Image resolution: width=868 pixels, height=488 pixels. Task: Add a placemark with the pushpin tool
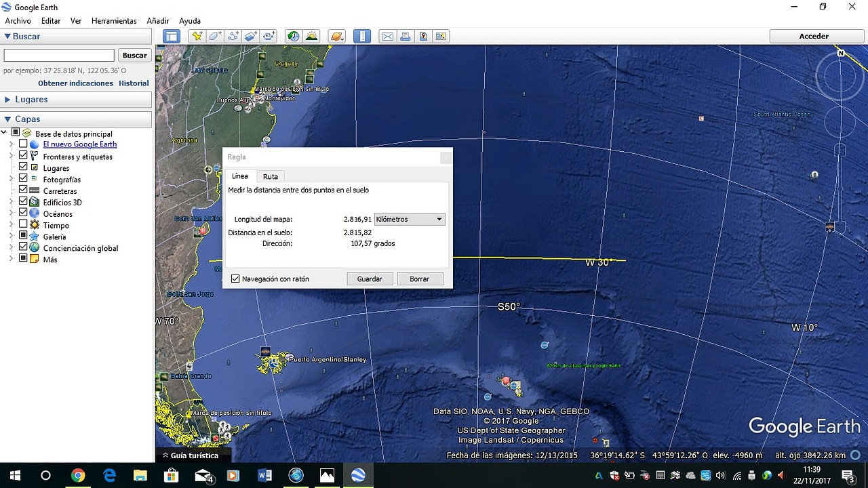click(197, 37)
